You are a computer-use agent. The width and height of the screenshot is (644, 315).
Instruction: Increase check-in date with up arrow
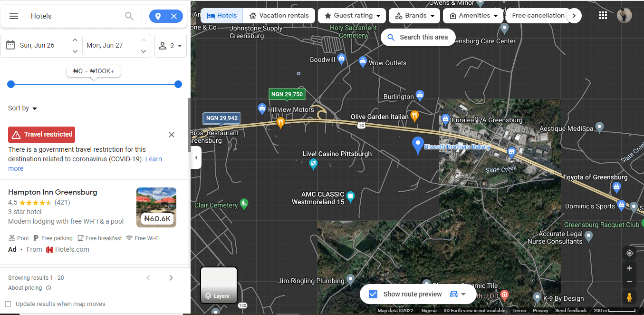pyautogui.click(x=75, y=40)
